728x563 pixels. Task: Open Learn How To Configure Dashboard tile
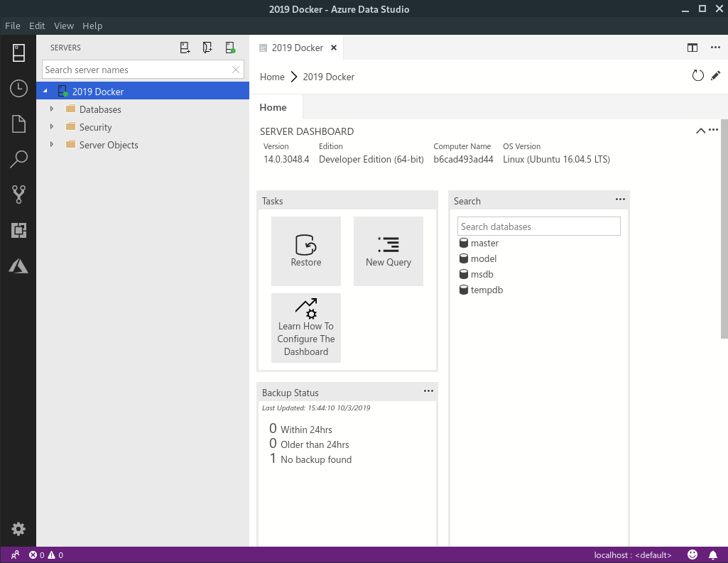[306, 328]
